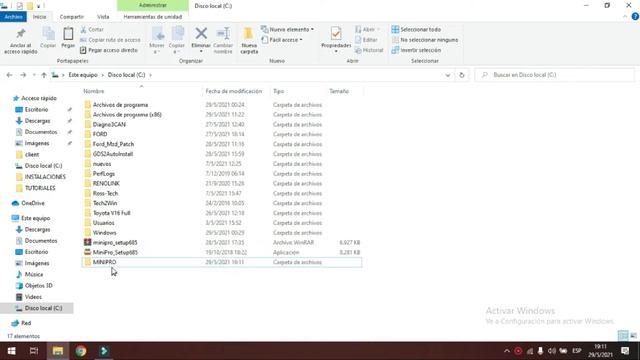This screenshot has width=640, height=360.
Task: Click the Pegar clipboard icon
Action: click(68, 33)
